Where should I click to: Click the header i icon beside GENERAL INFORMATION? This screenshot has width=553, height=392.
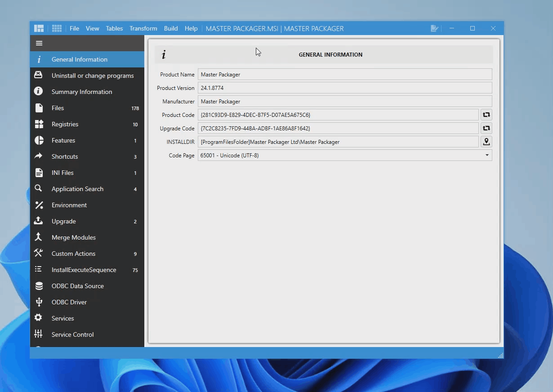coord(164,55)
